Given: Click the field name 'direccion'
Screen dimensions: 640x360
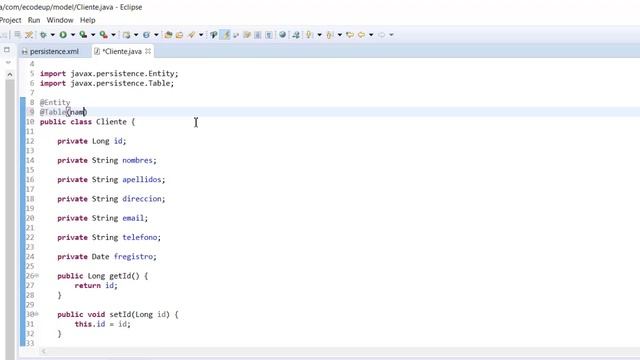Looking at the screenshot, I should click(x=142, y=199).
